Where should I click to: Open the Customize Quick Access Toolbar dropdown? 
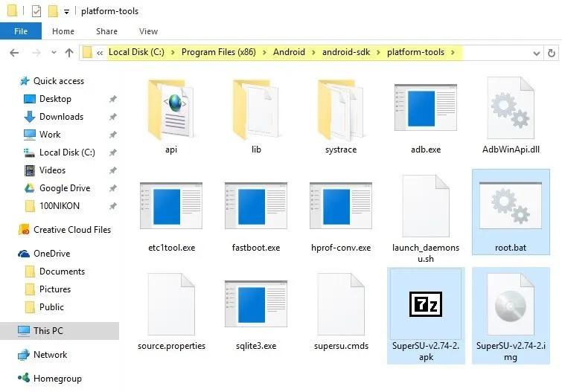(67, 12)
